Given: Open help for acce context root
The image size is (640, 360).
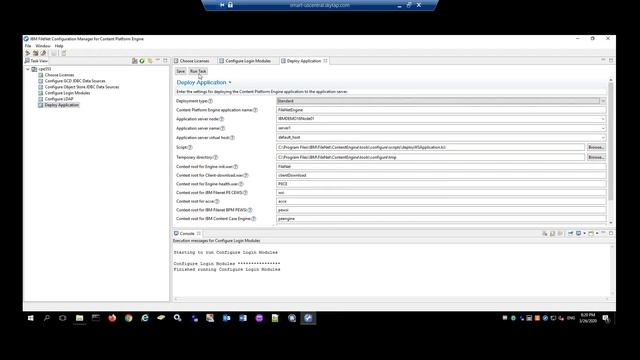Looking at the screenshot, I should coord(217,201).
